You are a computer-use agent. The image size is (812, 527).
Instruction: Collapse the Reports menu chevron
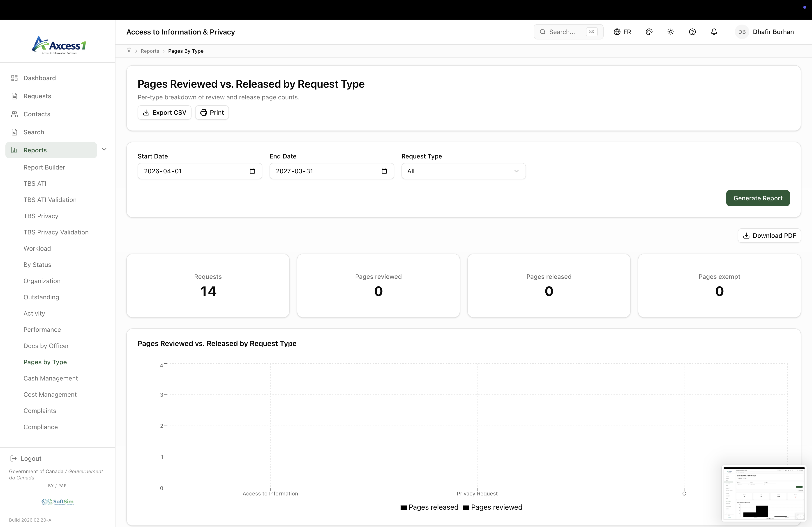point(104,149)
